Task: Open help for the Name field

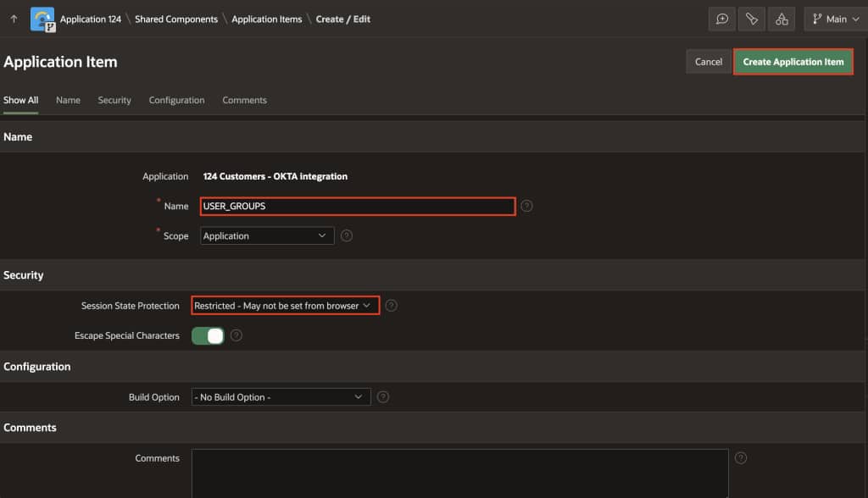Action: 526,206
